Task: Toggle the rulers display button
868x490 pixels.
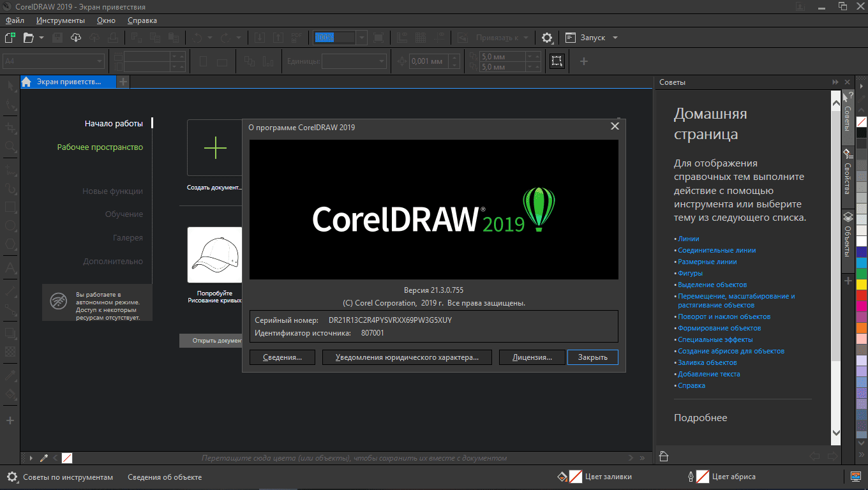Action: coord(402,38)
